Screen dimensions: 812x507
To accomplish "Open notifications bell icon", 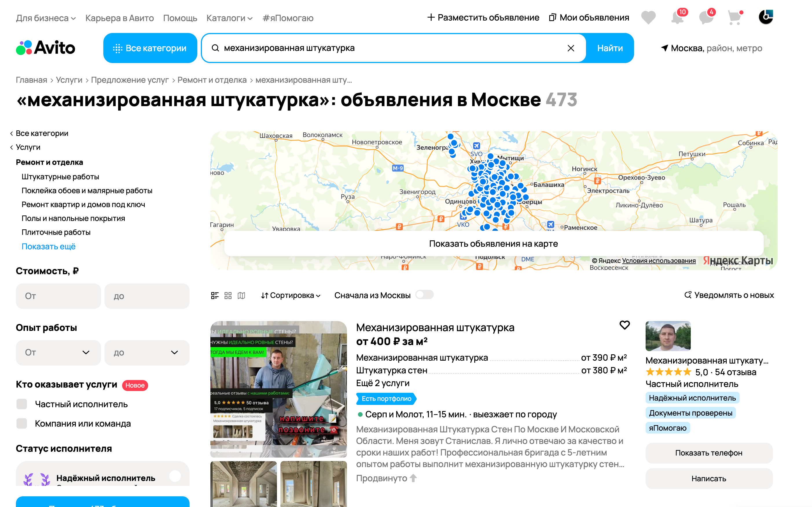I will (x=678, y=17).
